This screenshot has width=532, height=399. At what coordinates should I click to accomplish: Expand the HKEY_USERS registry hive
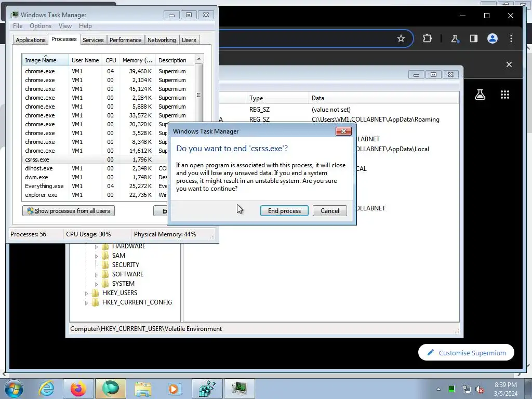coord(87,293)
